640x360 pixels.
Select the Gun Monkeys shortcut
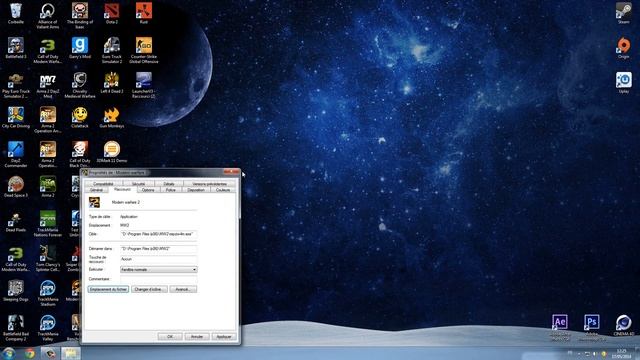click(111, 118)
